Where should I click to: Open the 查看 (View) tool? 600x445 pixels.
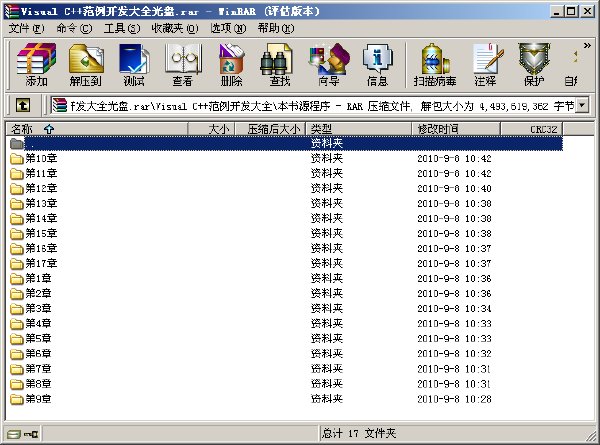pyautogui.click(x=183, y=65)
